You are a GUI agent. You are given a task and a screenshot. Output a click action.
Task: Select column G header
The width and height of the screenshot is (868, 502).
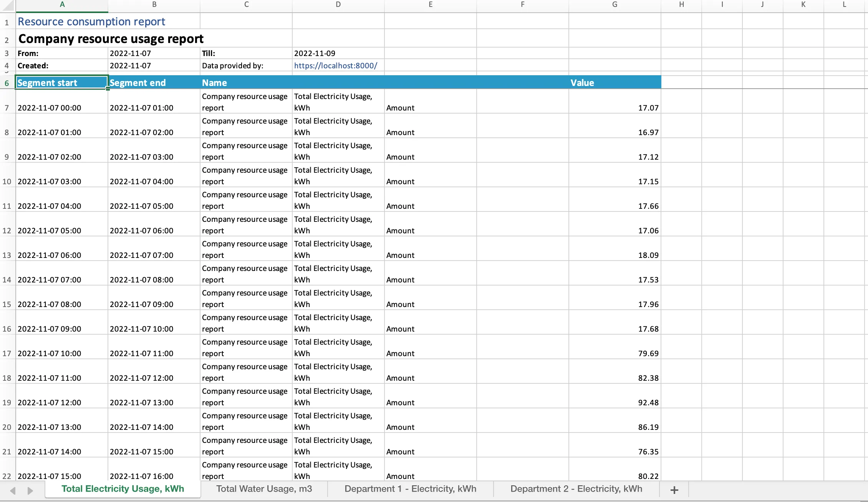click(x=615, y=5)
